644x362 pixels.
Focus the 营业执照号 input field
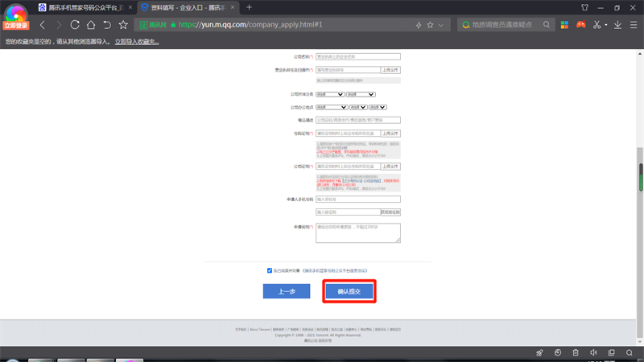tap(348, 70)
